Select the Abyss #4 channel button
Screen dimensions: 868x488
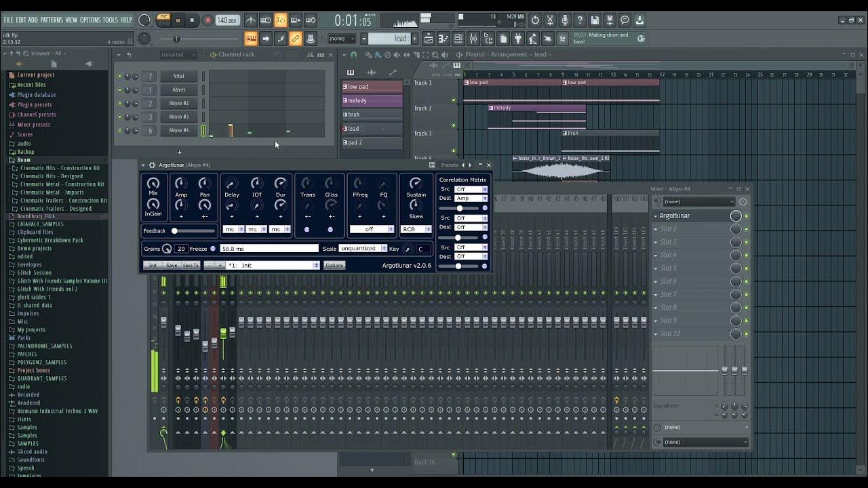click(x=179, y=130)
